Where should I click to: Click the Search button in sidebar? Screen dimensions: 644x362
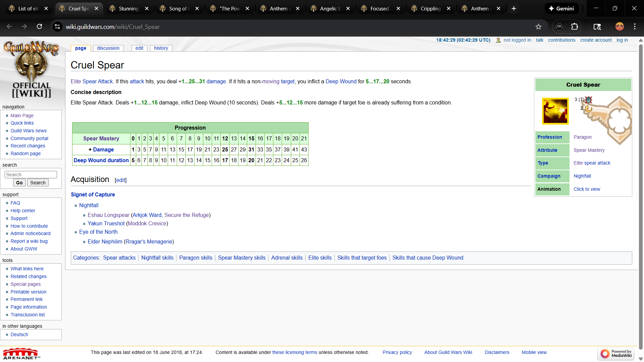click(x=38, y=183)
